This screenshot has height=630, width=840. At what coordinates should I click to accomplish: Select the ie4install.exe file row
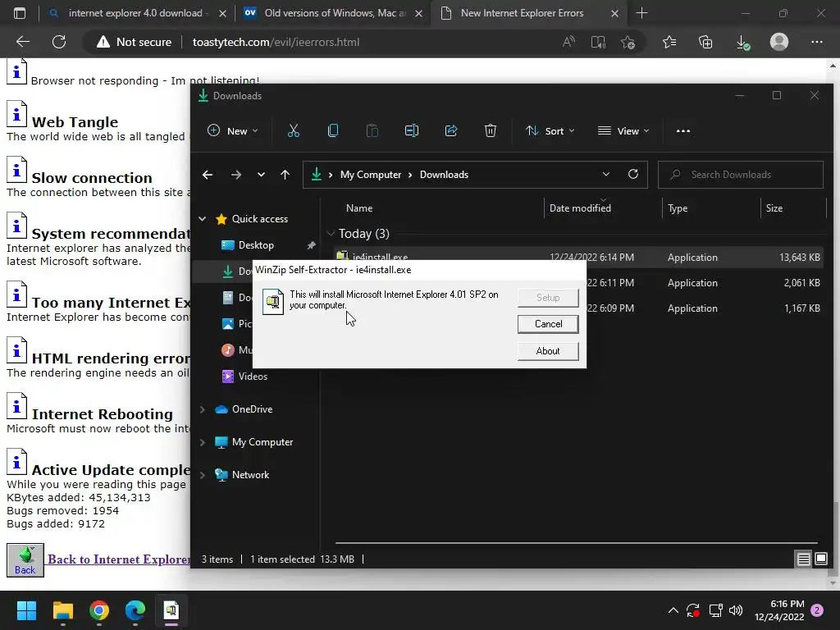[577, 258]
